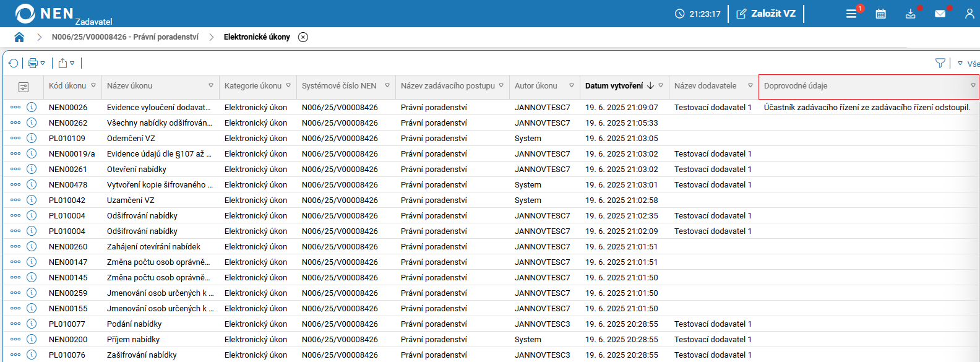The image size is (980, 362).
Task: Open filter arrow for Datum vytvoření column
Action: [x=661, y=86]
